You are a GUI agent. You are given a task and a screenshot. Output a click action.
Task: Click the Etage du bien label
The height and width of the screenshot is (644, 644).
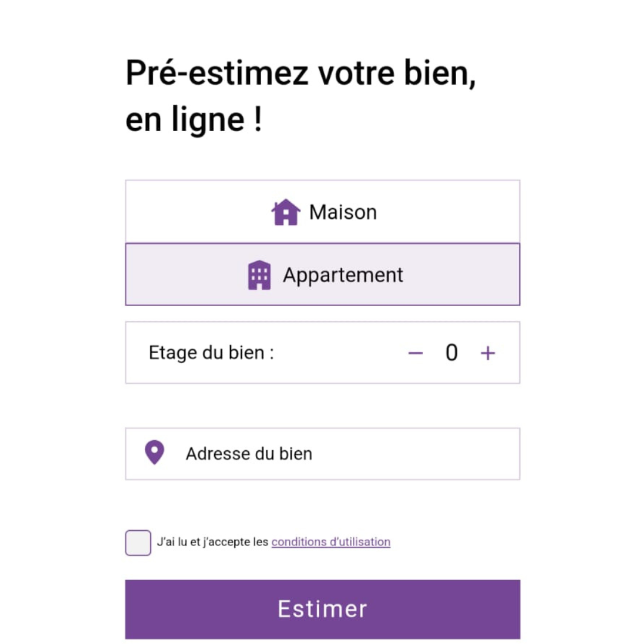211,353
